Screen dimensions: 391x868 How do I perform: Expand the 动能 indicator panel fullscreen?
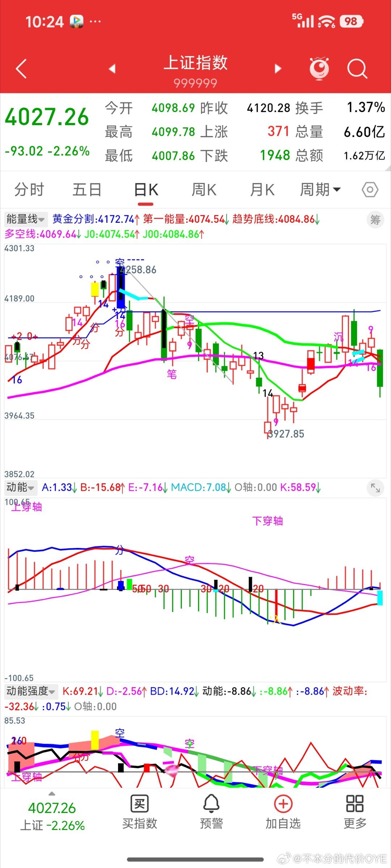[375, 488]
